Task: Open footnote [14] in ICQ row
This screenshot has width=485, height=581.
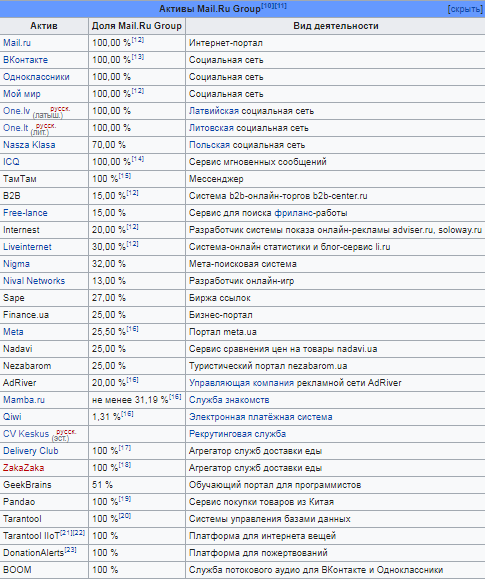Action: [138, 159]
